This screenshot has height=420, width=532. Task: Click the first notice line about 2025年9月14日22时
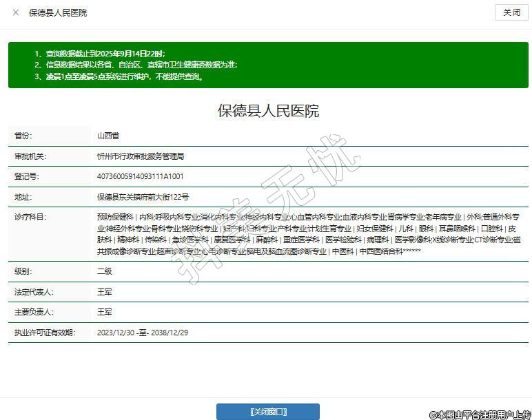(100, 53)
